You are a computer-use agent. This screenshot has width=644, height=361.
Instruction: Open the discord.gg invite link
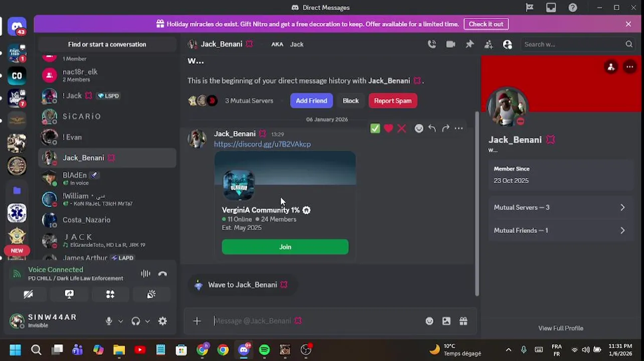262,144
